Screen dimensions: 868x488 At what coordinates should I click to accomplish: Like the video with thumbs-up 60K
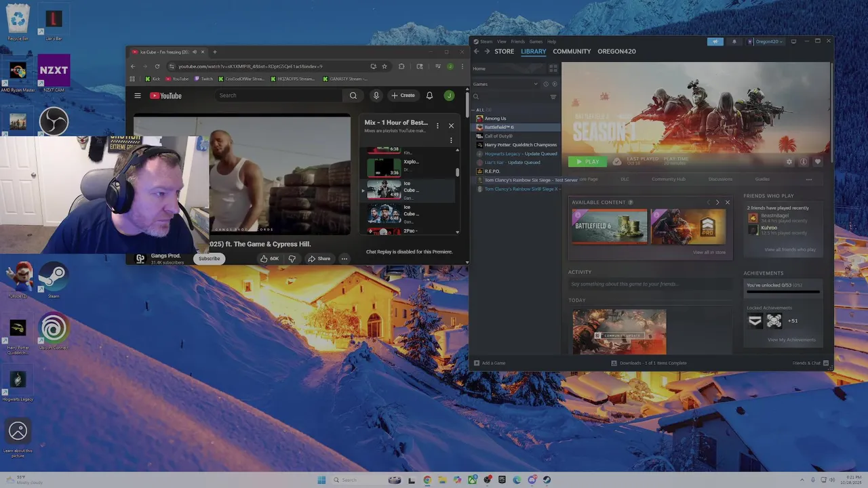[x=269, y=258]
